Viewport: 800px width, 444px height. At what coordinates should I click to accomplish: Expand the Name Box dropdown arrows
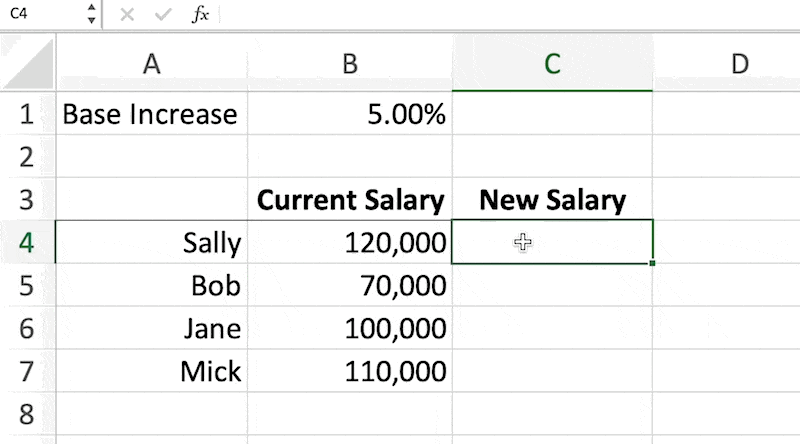pos(91,14)
